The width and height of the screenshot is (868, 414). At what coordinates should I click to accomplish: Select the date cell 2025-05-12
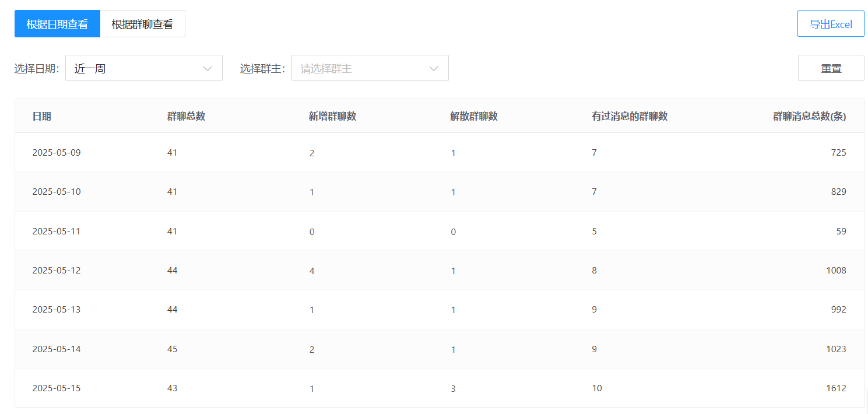[x=57, y=271]
